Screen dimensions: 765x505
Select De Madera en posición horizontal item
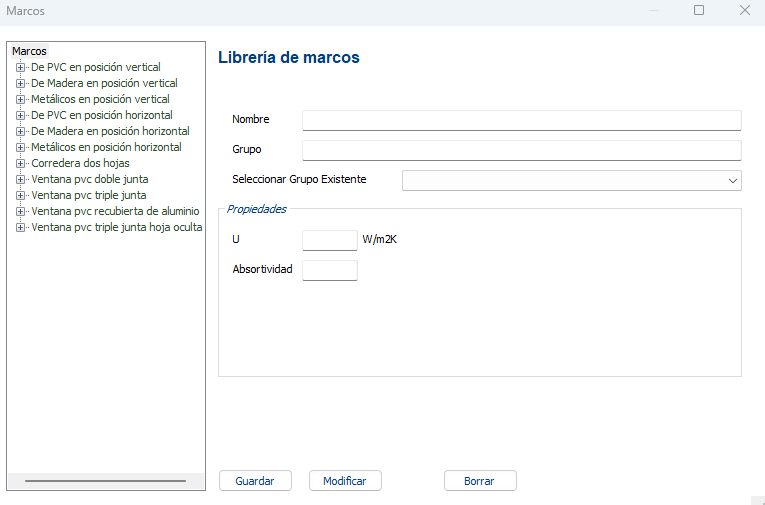click(x=110, y=131)
